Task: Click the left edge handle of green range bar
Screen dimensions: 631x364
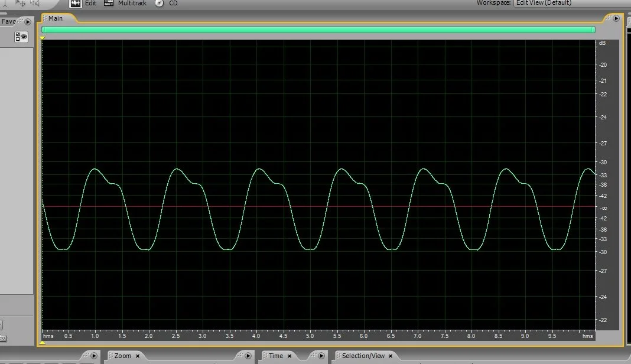Action: 43,30
